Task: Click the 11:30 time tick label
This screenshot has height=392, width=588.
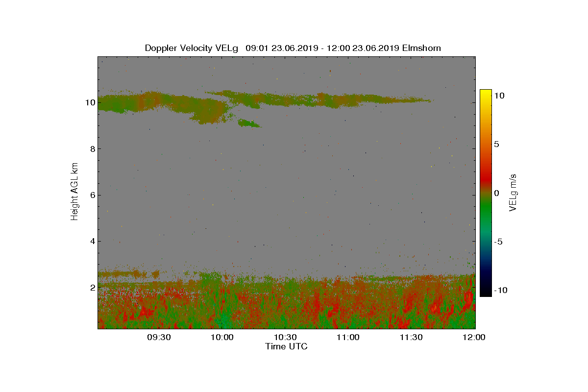Action: tap(412, 338)
